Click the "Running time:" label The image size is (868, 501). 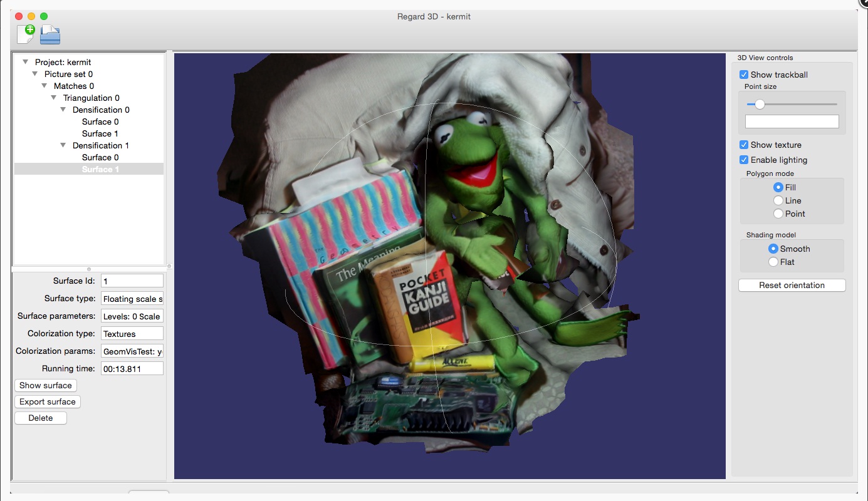[x=69, y=369]
